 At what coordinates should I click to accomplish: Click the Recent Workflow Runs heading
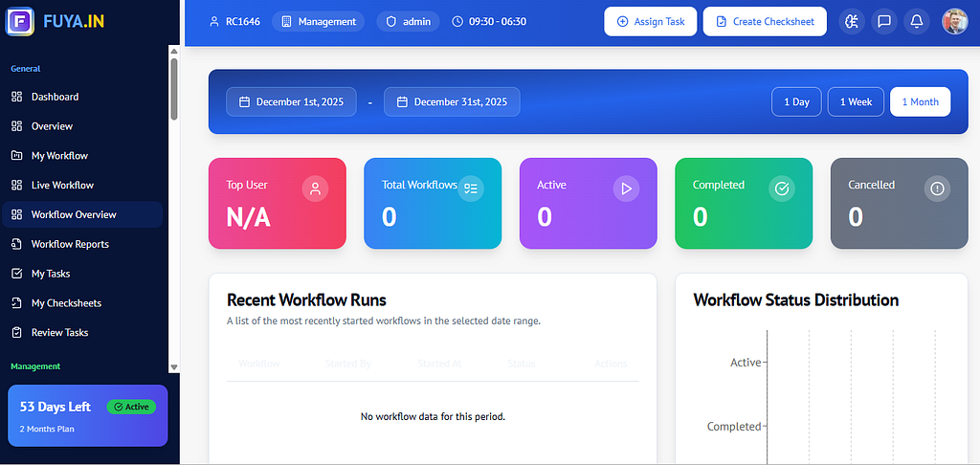click(x=306, y=300)
